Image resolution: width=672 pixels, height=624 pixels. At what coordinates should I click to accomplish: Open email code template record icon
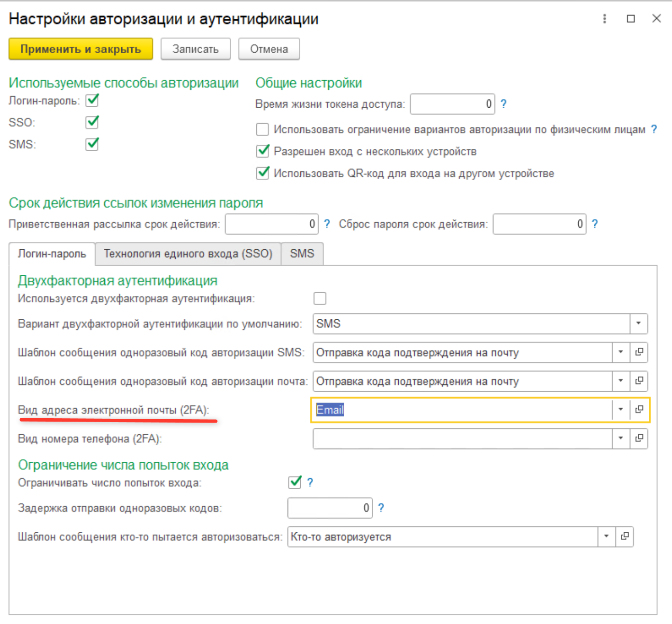pos(639,381)
